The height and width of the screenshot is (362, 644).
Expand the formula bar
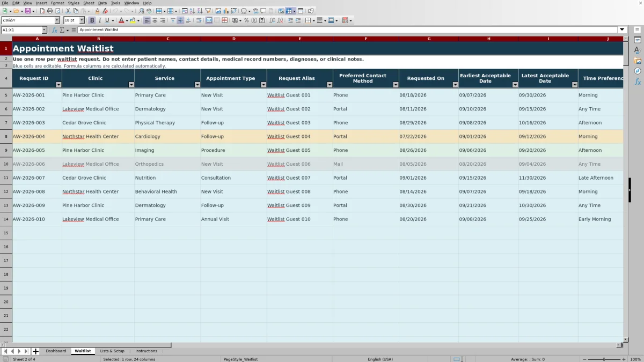click(x=622, y=30)
